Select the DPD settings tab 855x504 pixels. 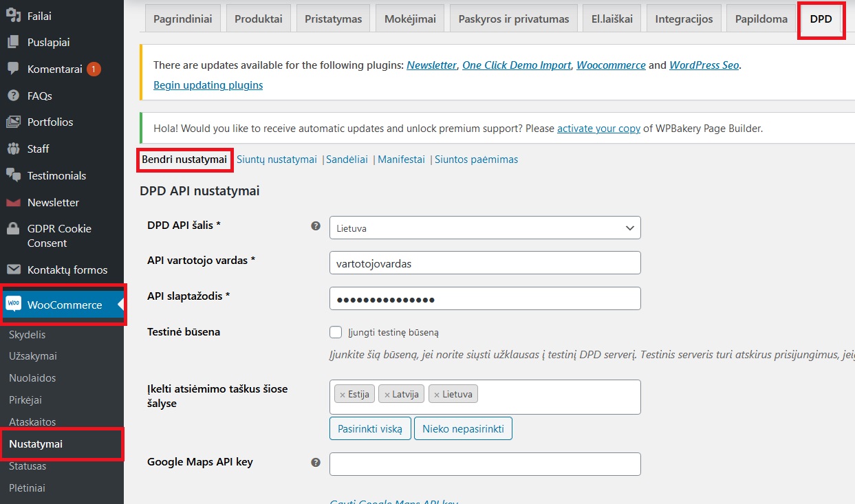point(821,19)
